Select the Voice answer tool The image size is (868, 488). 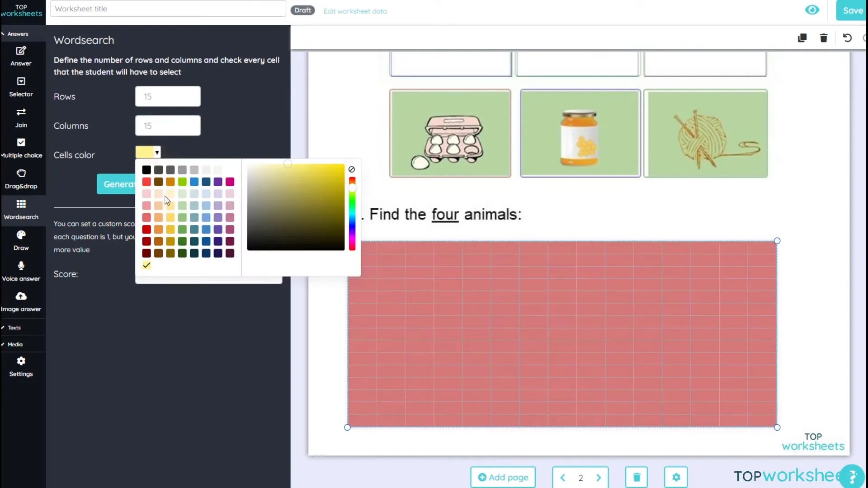[x=21, y=270]
